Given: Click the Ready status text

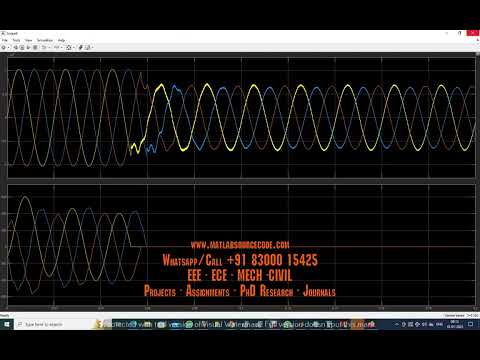Looking at the screenshot, I should [5, 315].
